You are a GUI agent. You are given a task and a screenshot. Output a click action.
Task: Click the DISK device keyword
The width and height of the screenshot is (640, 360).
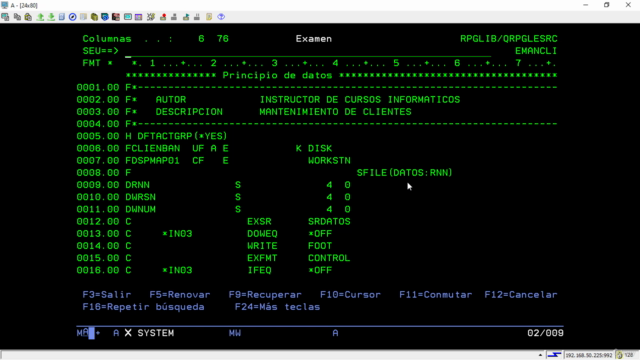pos(320,149)
